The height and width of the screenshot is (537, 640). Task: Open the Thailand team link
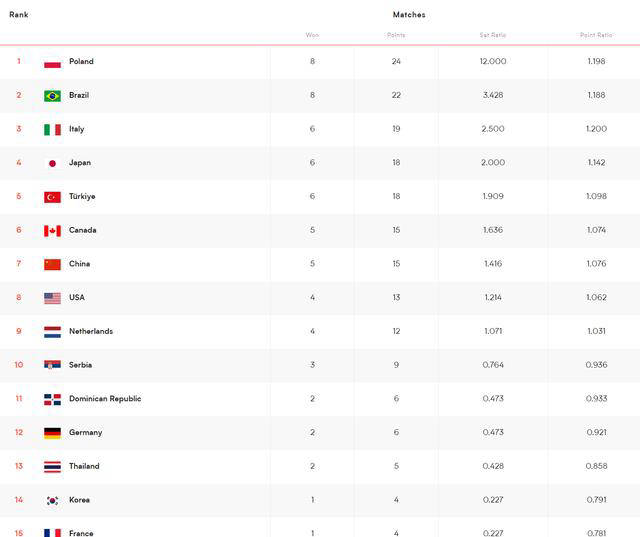84,466
